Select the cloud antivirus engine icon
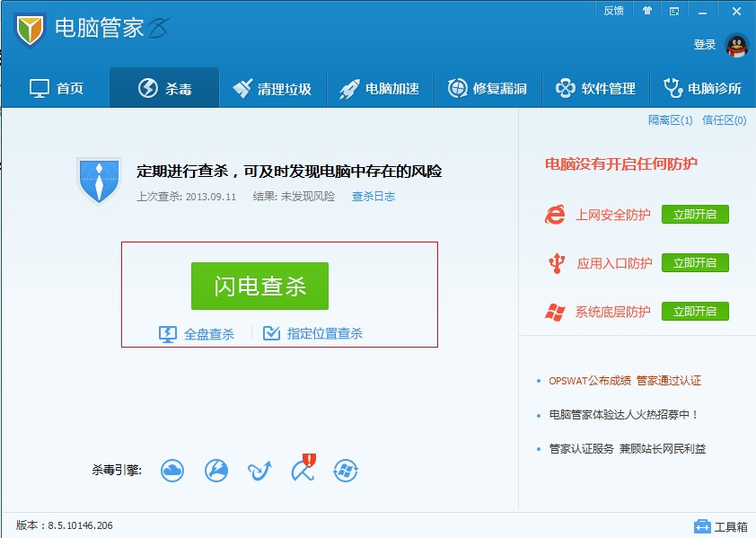Viewport: 756px width, 538px height. click(x=172, y=470)
